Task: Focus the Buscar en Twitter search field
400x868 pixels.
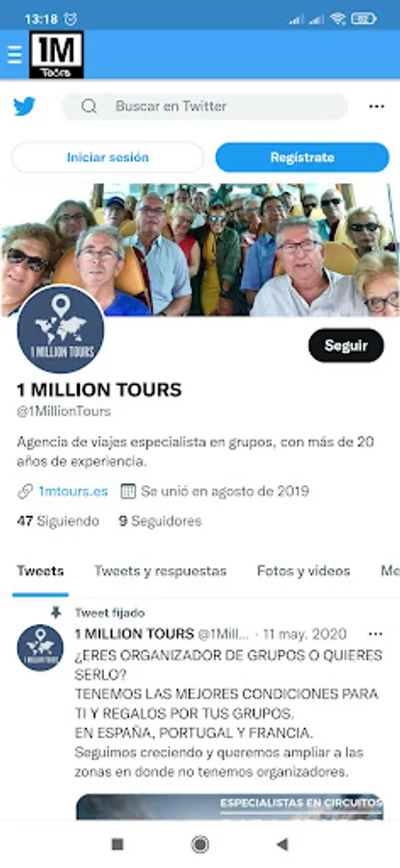Action: (204, 106)
